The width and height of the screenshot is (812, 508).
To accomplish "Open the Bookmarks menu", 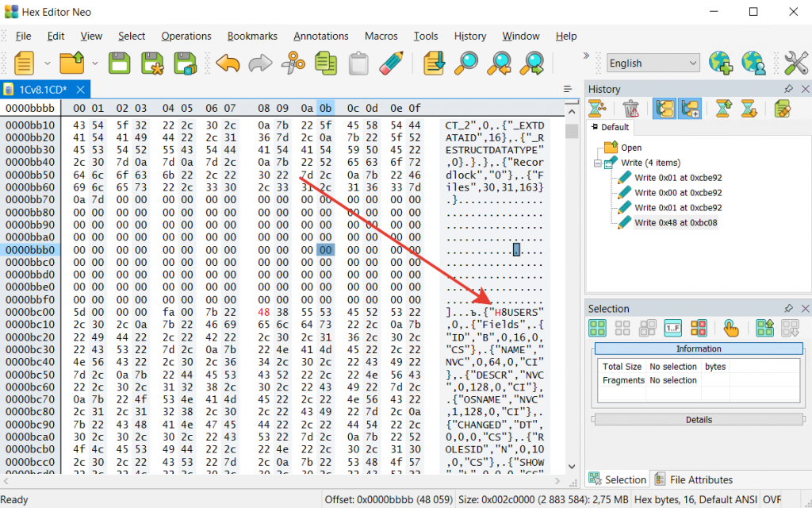I will (x=252, y=37).
